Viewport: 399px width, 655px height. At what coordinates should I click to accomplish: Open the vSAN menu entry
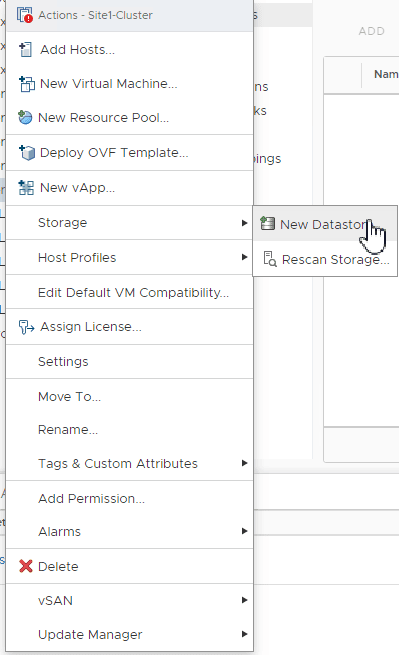[x=130, y=600]
